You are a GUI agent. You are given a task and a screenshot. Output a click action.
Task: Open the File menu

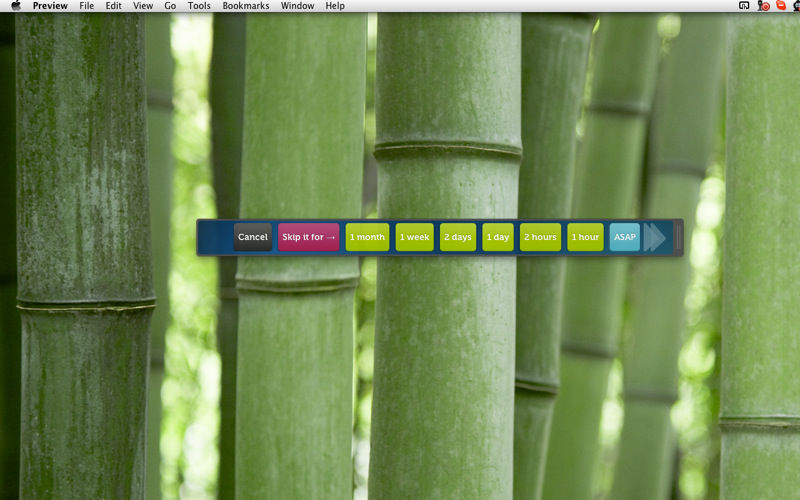coord(87,6)
